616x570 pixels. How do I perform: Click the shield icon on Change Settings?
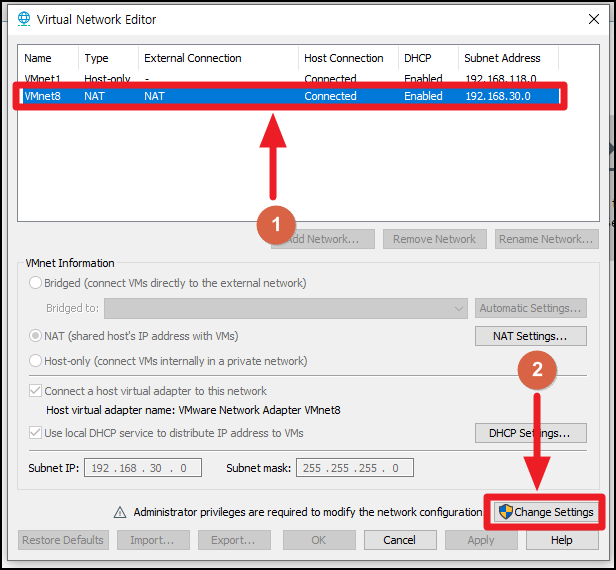(x=506, y=512)
